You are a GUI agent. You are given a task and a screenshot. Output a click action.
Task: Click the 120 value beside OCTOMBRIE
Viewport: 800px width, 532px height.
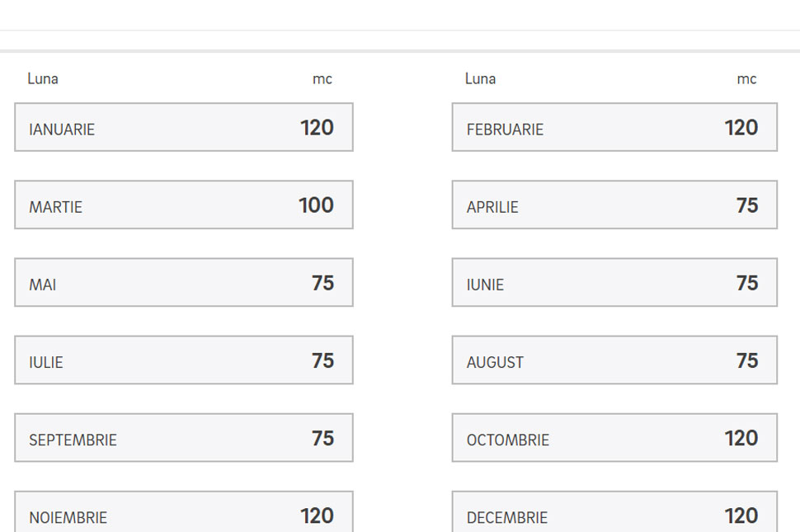(741, 438)
